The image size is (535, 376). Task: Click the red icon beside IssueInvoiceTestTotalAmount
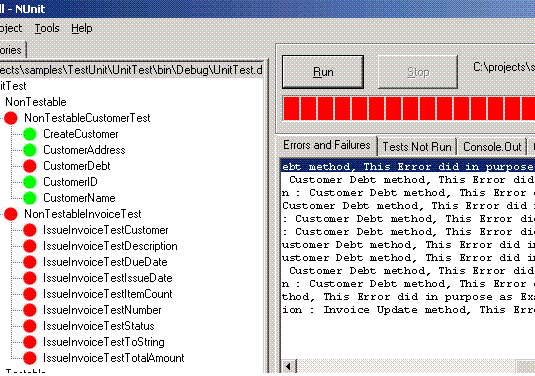click(30, 358)
